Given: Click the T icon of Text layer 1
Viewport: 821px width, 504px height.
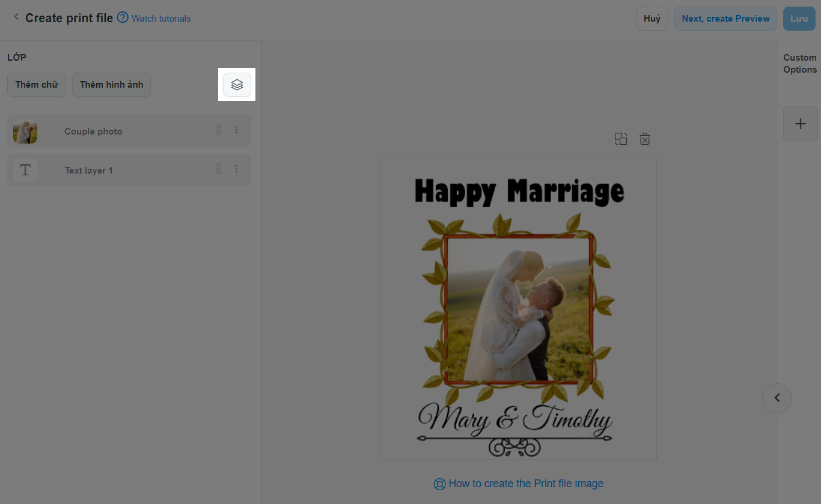Looking at the screenshot, I should (25, 170).
